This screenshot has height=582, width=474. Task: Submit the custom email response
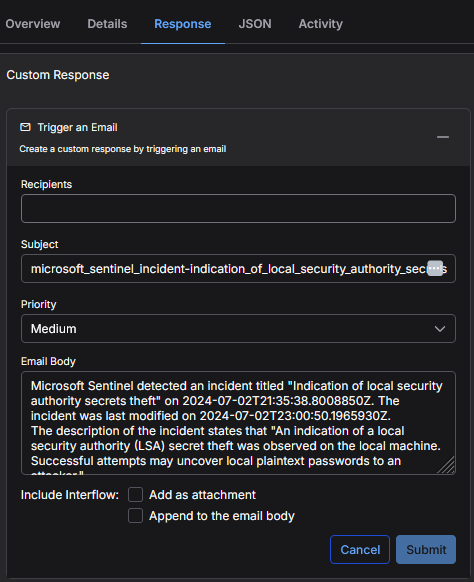tap(426, 549)
